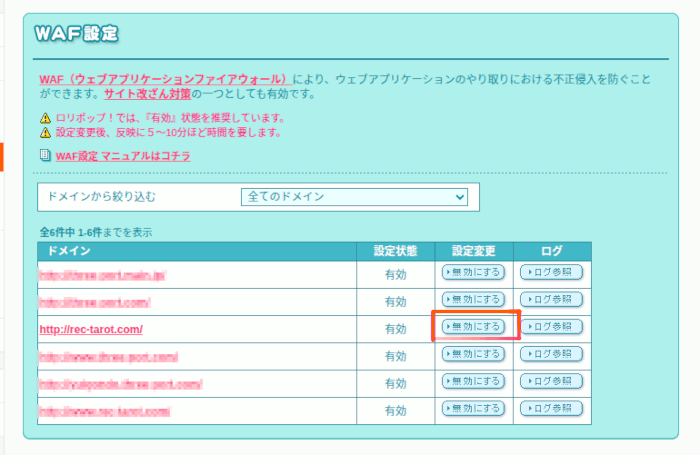Click 無効にする in the first domain row
Image resolution: width=700 pixels, height=455 pixels.
(474, 272)
